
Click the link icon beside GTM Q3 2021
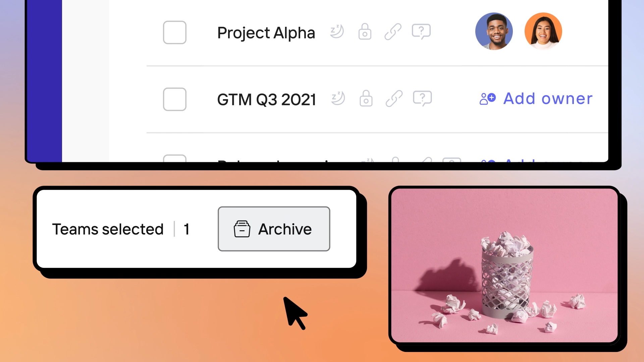(x=394, y=98)
